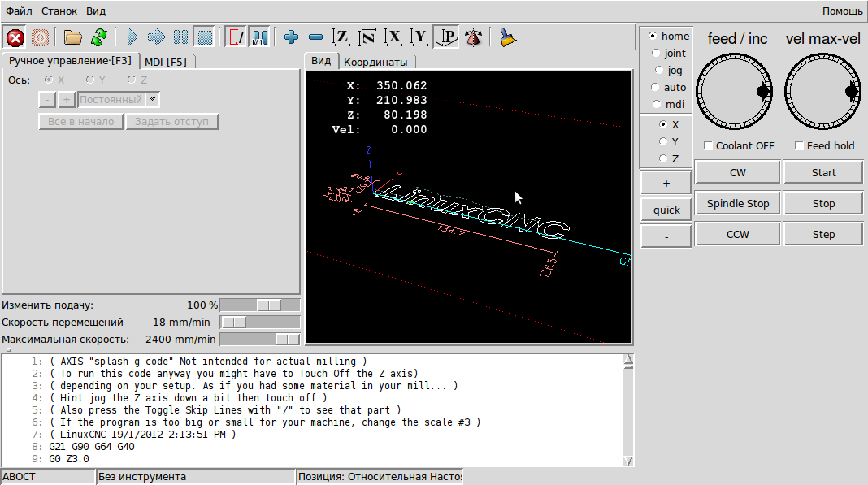Switch to X view icon
868x485 pixels.
(393, 37)
